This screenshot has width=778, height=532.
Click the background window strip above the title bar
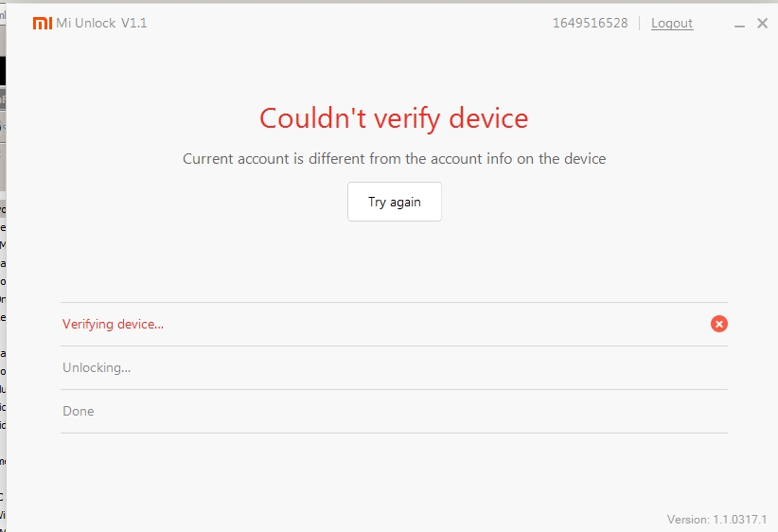(x=379, y=2)
